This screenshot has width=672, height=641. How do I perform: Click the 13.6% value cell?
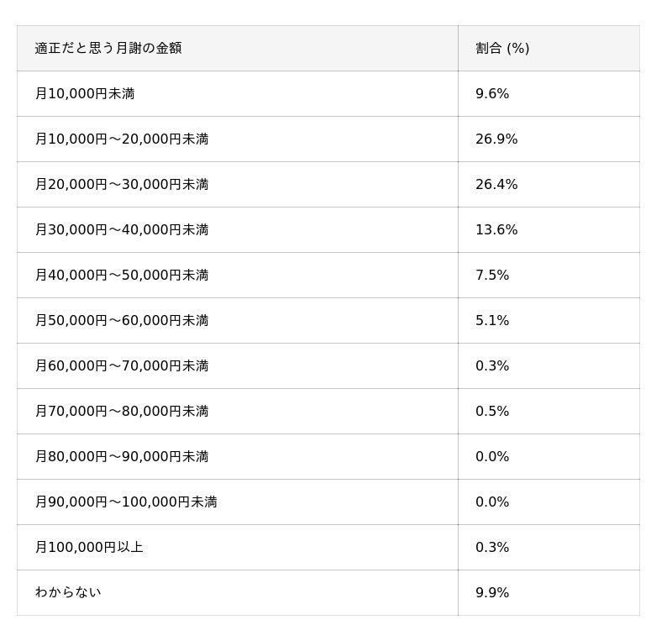[x=496, y=230]
